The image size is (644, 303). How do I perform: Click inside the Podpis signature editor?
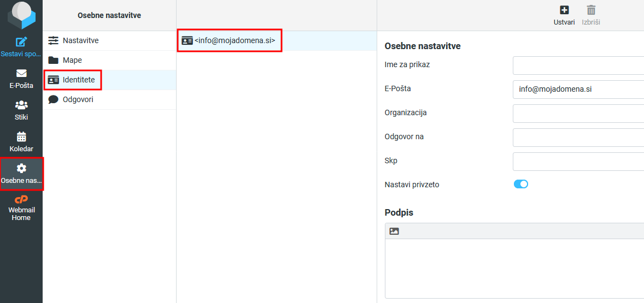point(514,269)
